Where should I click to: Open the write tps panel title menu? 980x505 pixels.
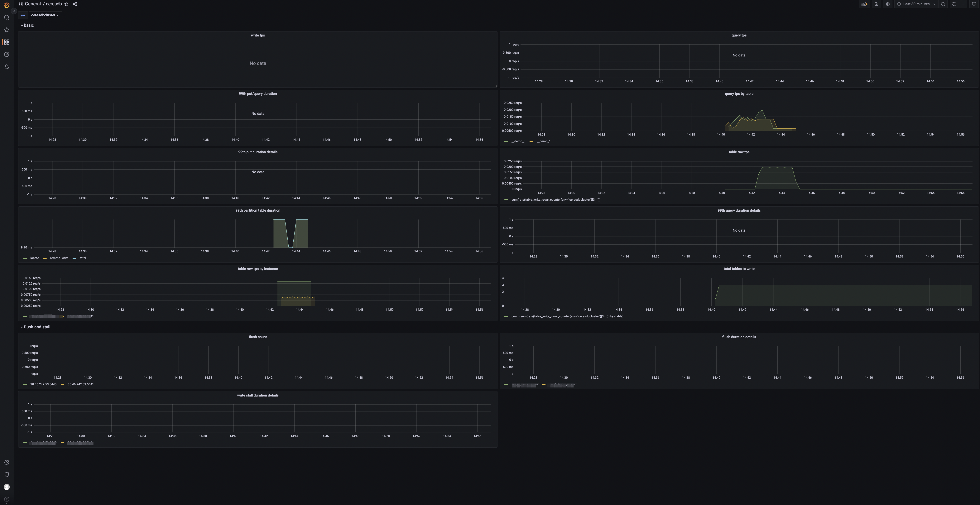(257, 35)
